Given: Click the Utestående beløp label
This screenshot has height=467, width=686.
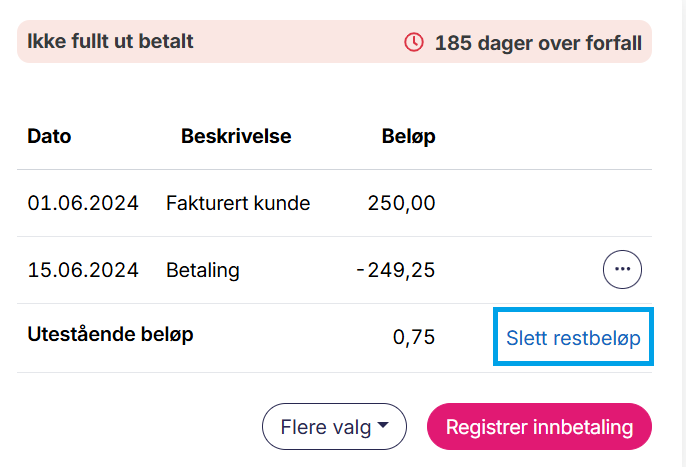Looking at the screenshot, I should pos(110,335).
